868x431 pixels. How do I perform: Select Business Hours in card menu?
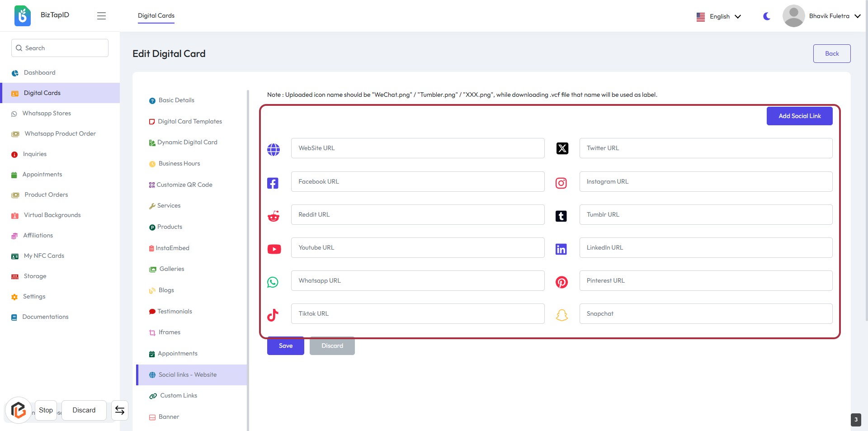[x=179, y=164]
